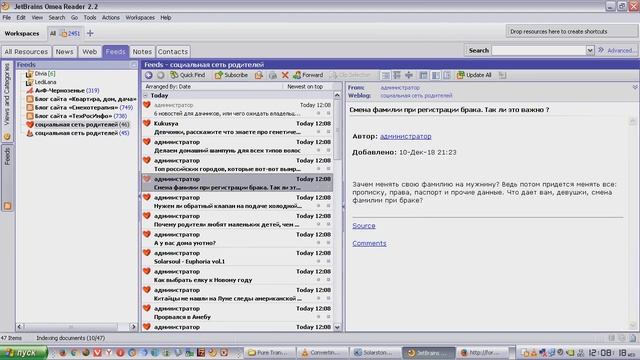Open the Newest on top sort header
The image size is (640, 360).
305,87
